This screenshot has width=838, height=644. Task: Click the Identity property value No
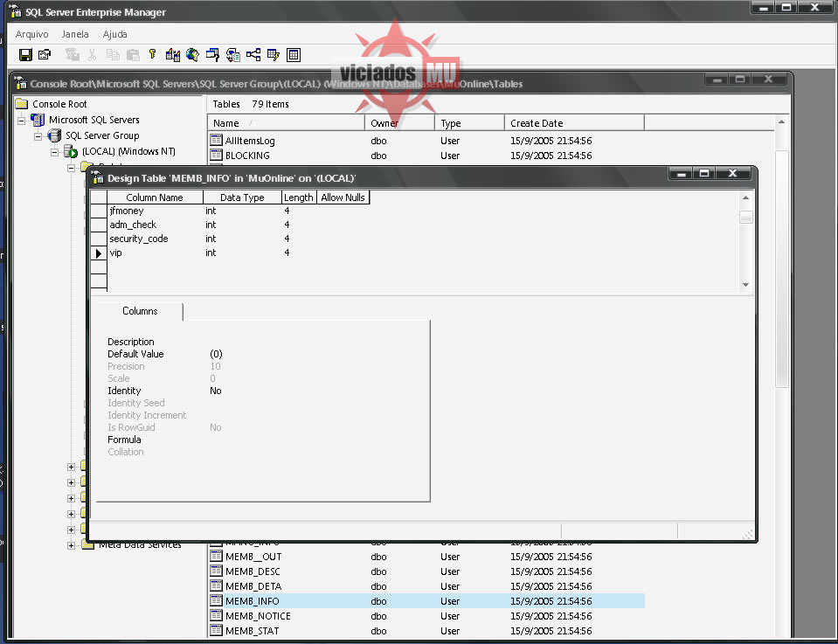coord(215,391)
